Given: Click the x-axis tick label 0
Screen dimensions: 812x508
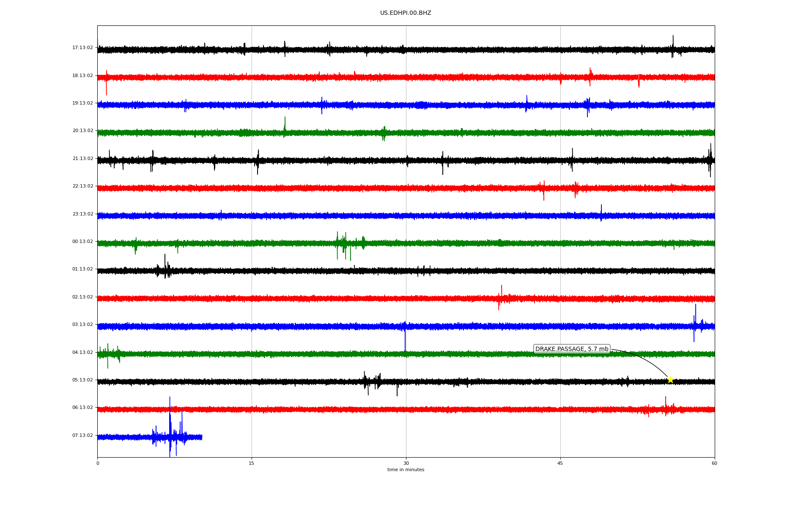Looking at the screenshot, I should pyautogui.click(x=98, y=463).
